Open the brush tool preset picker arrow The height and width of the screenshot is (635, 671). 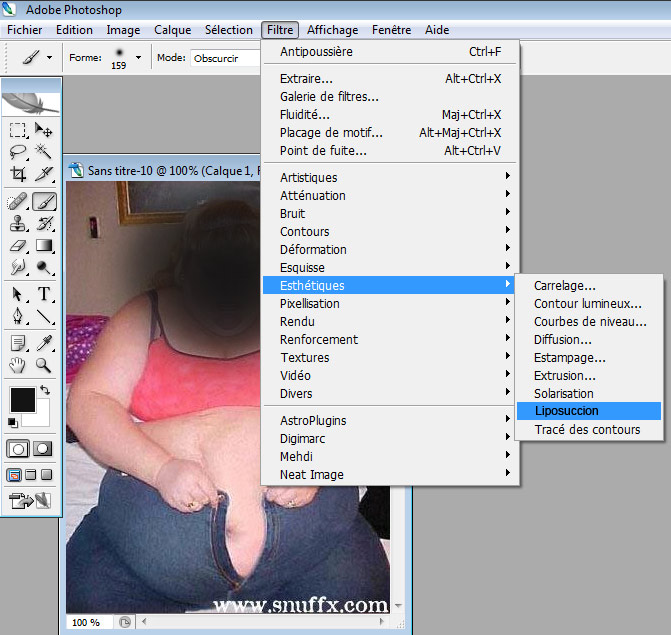50,57
